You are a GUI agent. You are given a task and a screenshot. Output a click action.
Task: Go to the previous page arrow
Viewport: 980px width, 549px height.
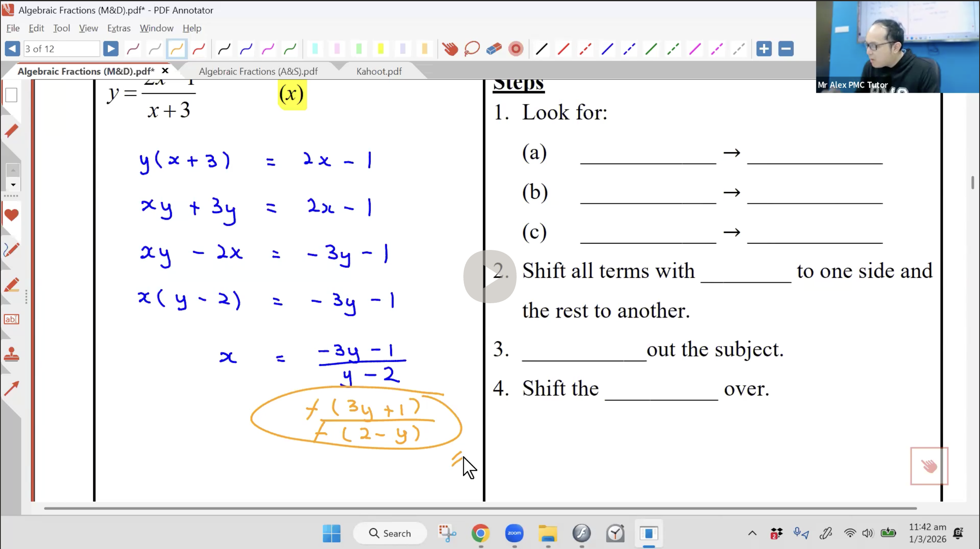point(12,49)
